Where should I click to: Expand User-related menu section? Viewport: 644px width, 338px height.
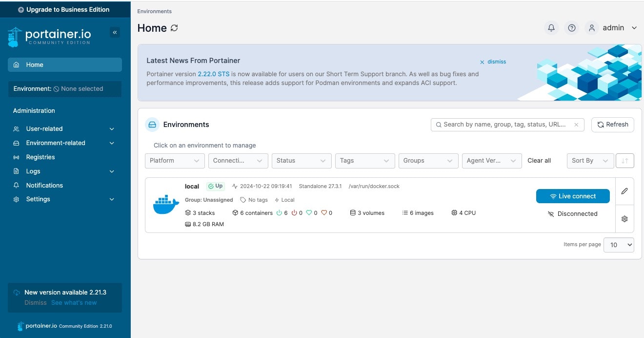click(65, 129)
